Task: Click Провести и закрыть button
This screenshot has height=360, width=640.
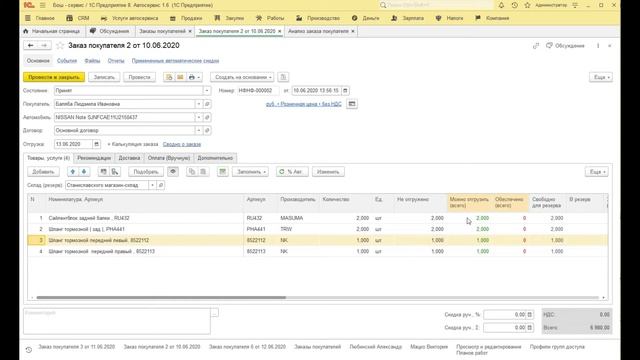Action: coord(54,77)
